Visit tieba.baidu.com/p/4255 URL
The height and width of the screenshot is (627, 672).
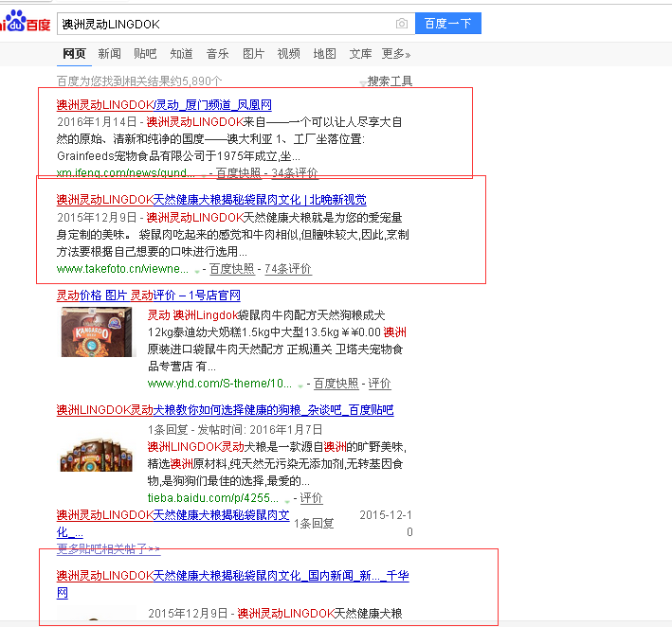(x=213, y=497)
